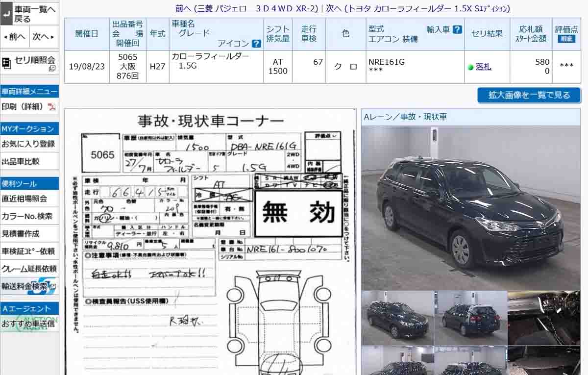Click the model code NRE161G cell
Image resolution: width=588 pixels, height=375 pixels.
[x=415, y=67]
